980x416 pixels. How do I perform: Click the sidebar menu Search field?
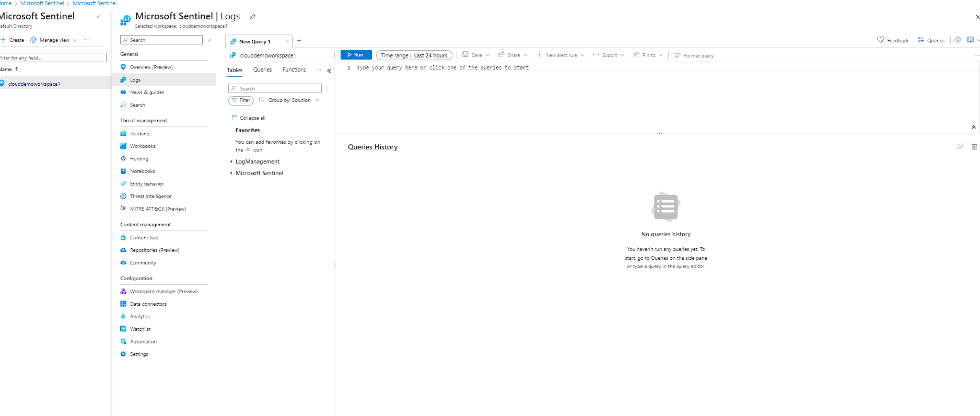coord(161,40)
